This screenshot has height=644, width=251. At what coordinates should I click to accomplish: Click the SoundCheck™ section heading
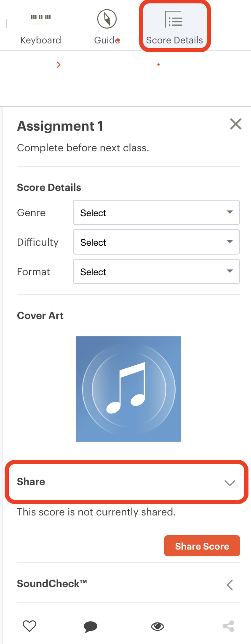(x=52, y=584)
